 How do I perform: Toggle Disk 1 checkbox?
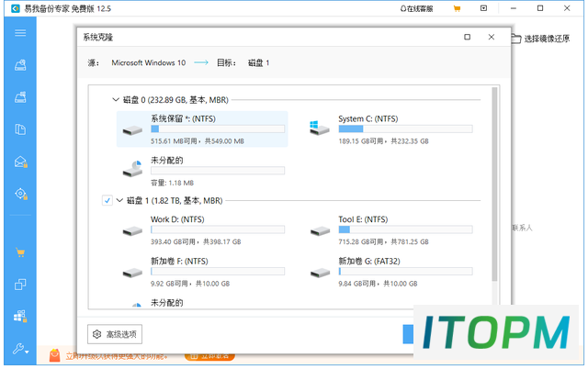pyautogui.click(x=107, y=200)
